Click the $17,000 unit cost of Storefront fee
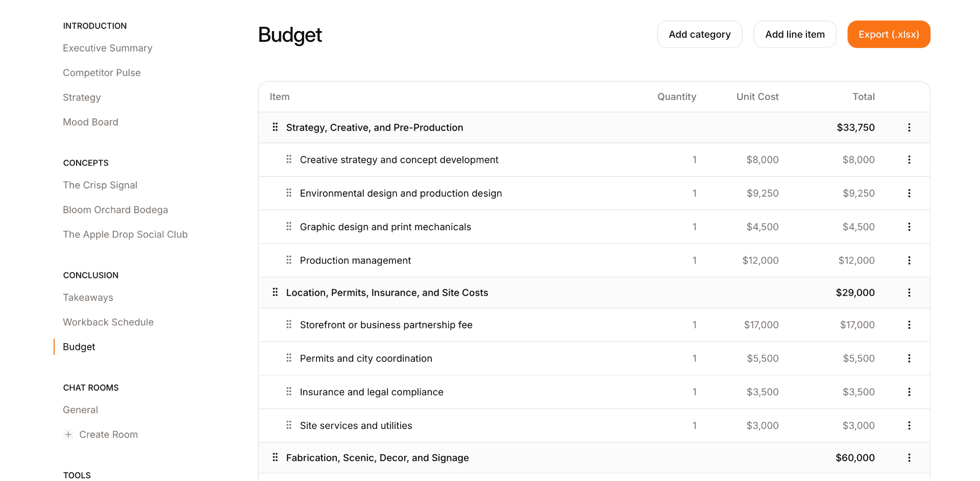The height and width of the screenshot is (481, 980). point(761,325)
